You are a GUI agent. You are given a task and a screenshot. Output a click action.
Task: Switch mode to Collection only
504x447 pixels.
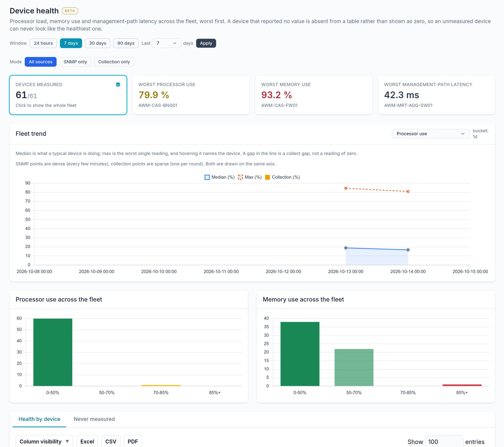click(x=114, y=62)
